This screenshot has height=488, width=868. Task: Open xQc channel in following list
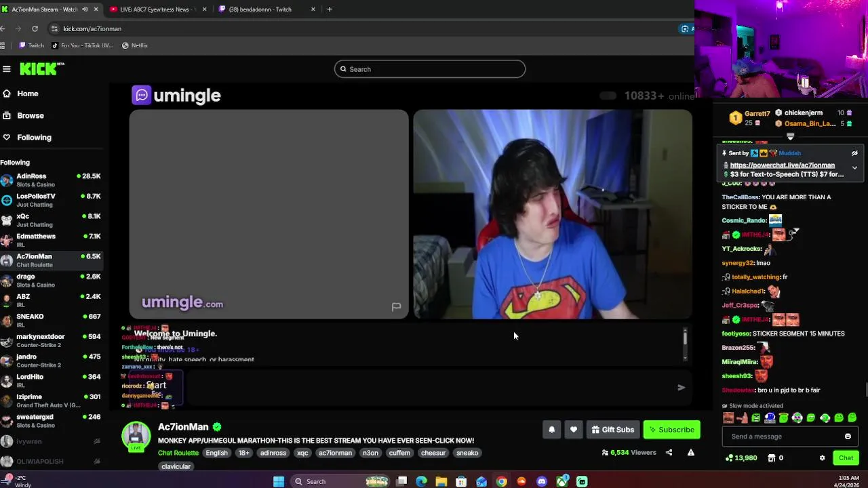pyautogui.click(x=52, y=220)
